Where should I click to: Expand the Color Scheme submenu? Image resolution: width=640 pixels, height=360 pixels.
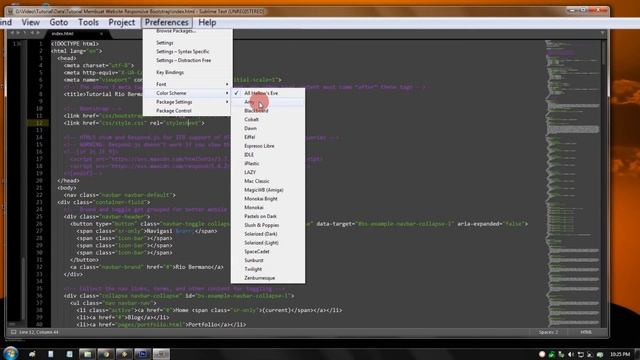point(188,93)
